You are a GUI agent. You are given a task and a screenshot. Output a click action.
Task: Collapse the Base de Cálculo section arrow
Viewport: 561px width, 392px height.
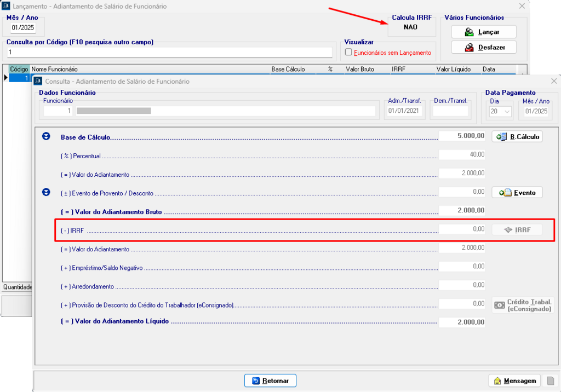coord(47,136)
